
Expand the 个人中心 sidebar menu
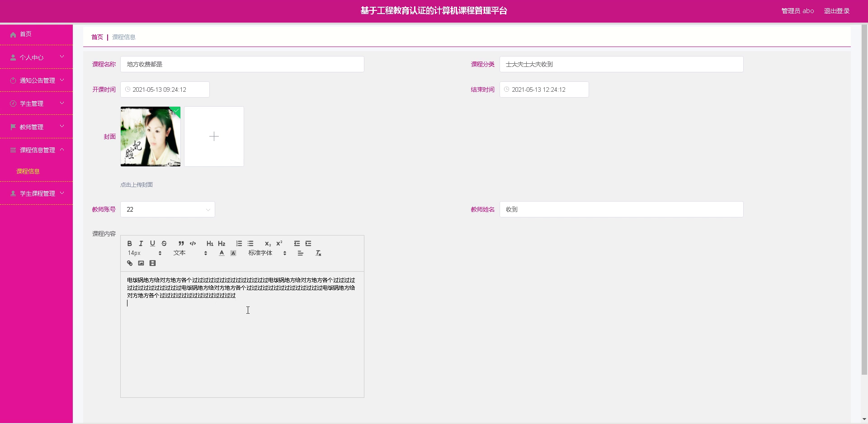pyautogui.click(x=36, y=57)
